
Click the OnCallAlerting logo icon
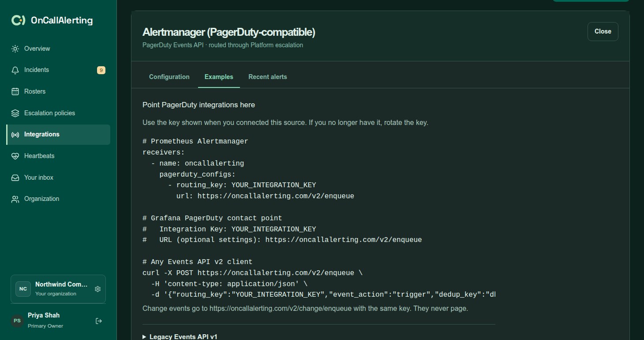coord(18,20)
